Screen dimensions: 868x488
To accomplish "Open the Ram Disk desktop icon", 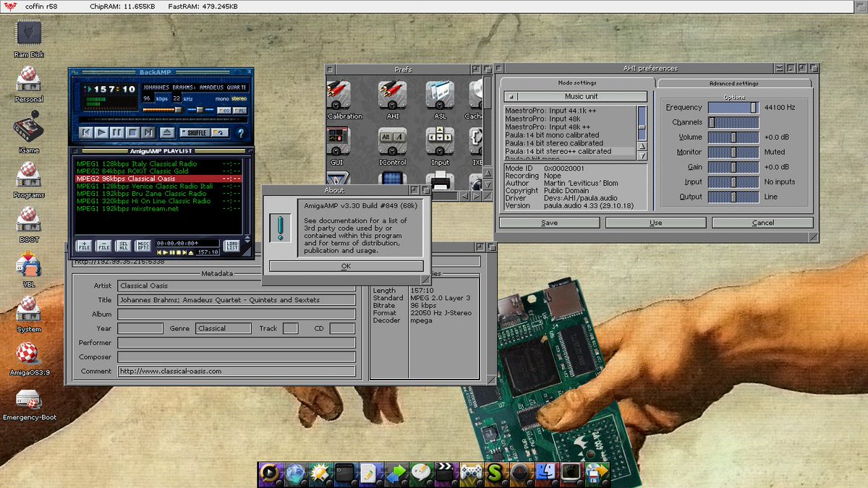I will click(28, 34).
